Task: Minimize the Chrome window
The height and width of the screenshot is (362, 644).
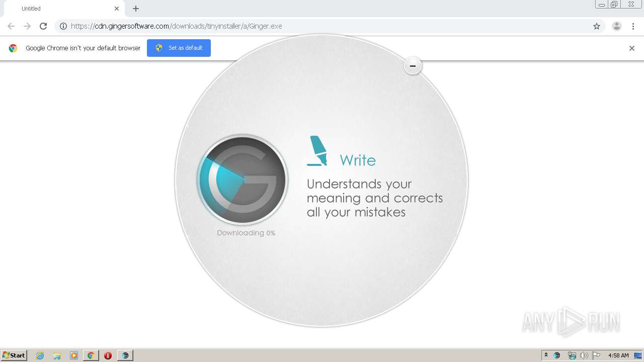Action: click(x=601, y=5)
